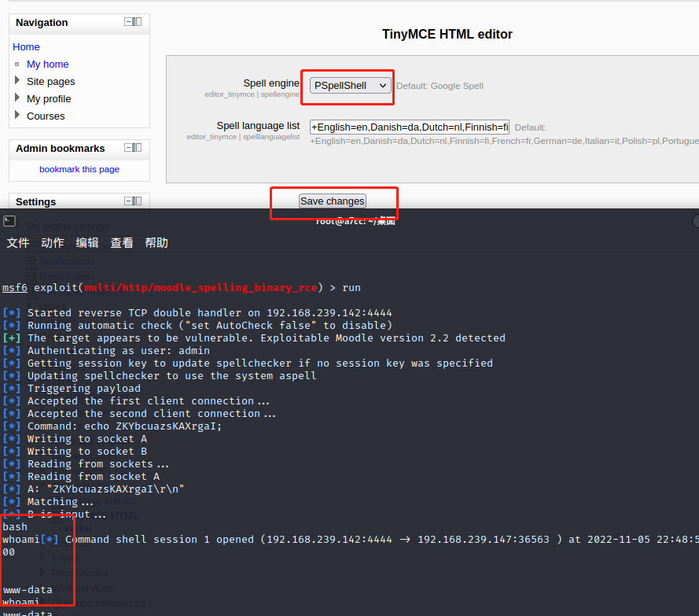The width and height of the screenshot is (699, 616).
Task: Click the msf6 exploit prompt line
Action: [x=182, y=288]
